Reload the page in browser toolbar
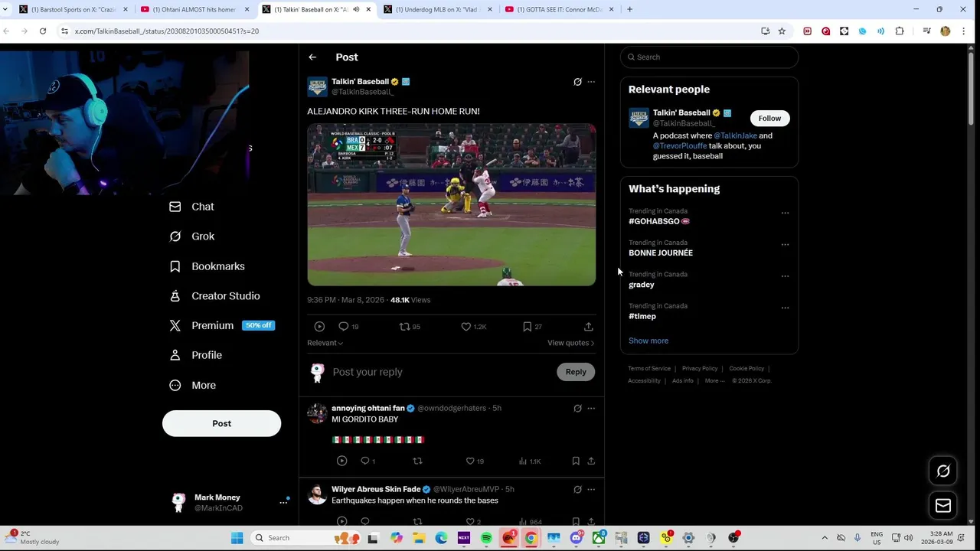This screenshot has width=980, height=551. pos(43,31)
